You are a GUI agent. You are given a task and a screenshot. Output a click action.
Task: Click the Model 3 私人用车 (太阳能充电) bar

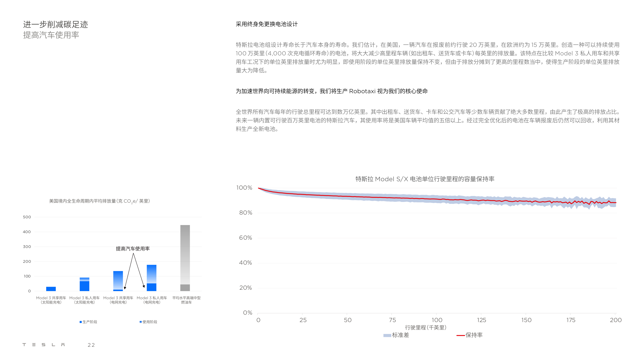pyautogui.click(x=84, y=284)
